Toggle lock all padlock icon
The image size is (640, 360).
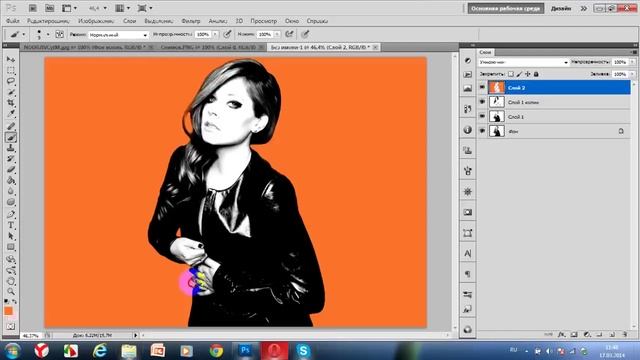536,74
